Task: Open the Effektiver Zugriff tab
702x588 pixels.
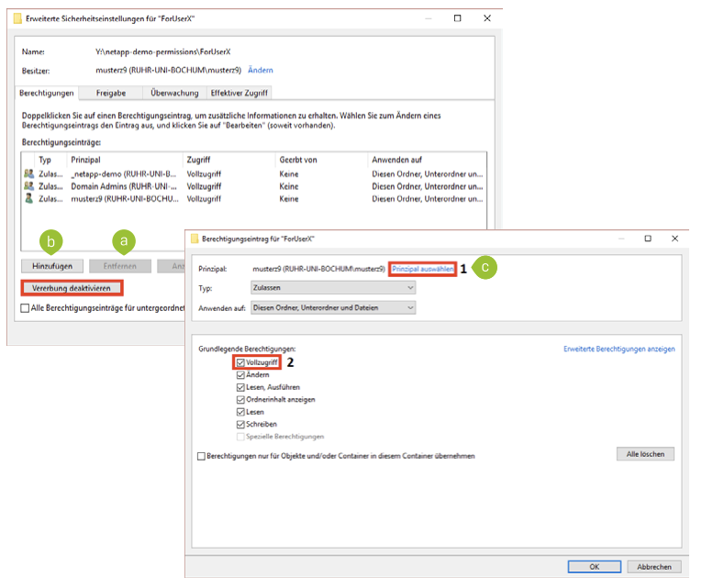Action: click(240, 93)
